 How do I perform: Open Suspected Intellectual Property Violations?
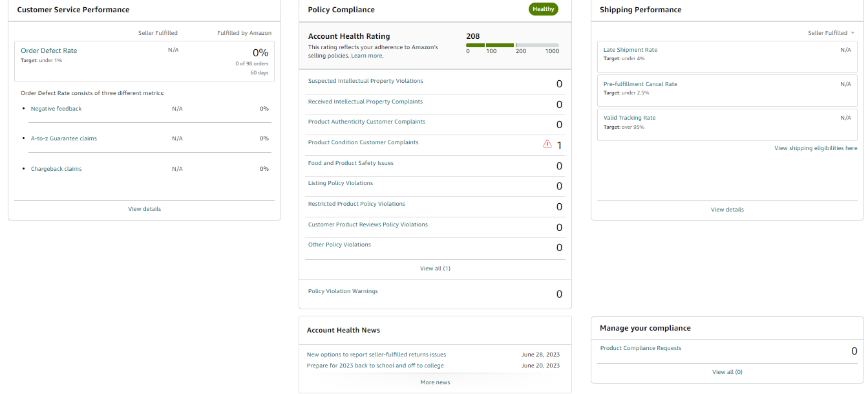pyautogui.click(x=366, y=81)
